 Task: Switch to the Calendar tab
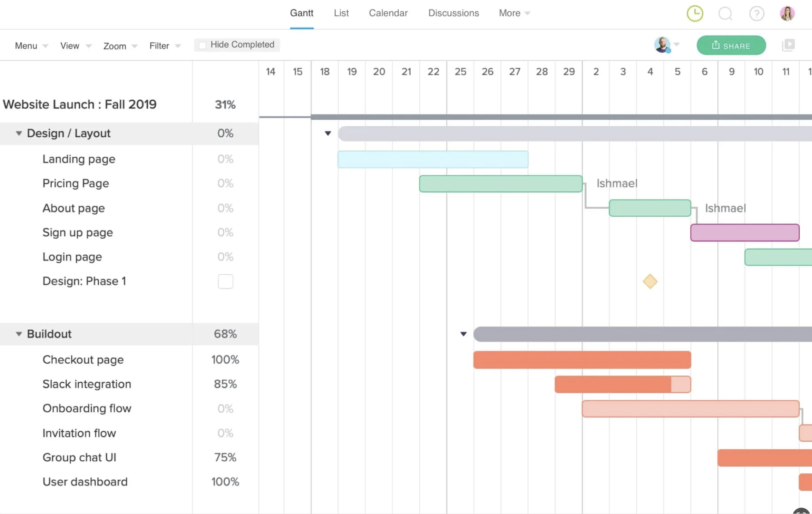click(388, 13)
